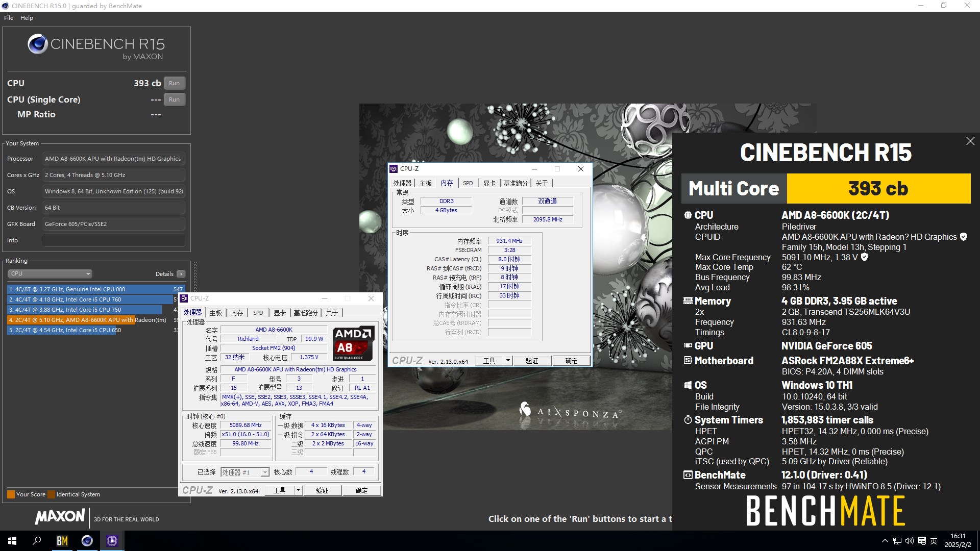
Task: Open 关于 tab in memory CPU-Z window
Action: pyautogui.click(x=542, y=183)
